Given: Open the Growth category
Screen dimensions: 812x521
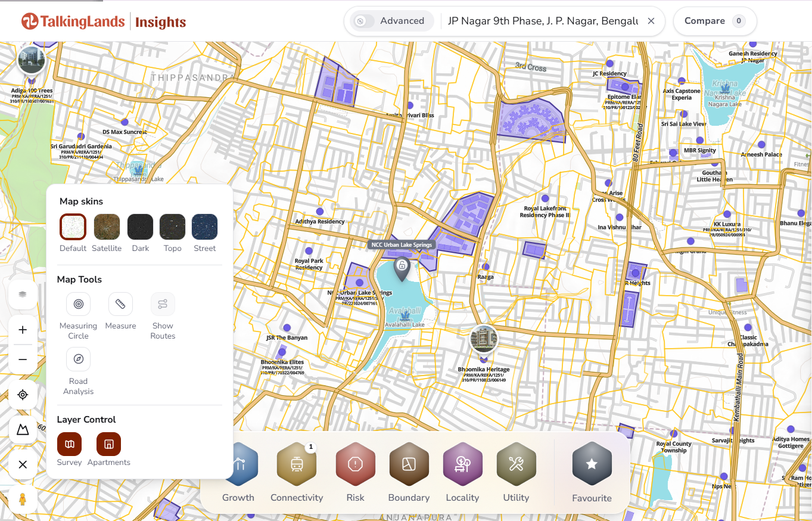Looking at the screenshot, I should coord(239,465).
